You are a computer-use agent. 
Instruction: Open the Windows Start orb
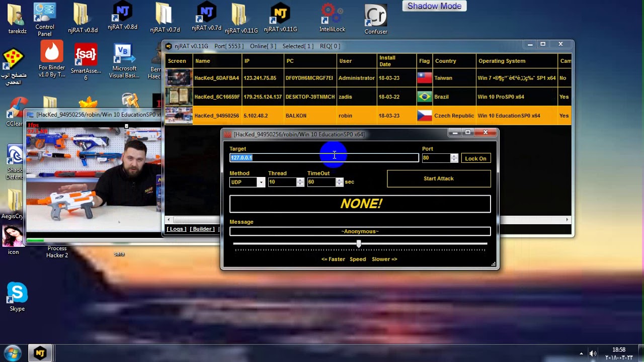pyautogui.click(x=12, y=353)
